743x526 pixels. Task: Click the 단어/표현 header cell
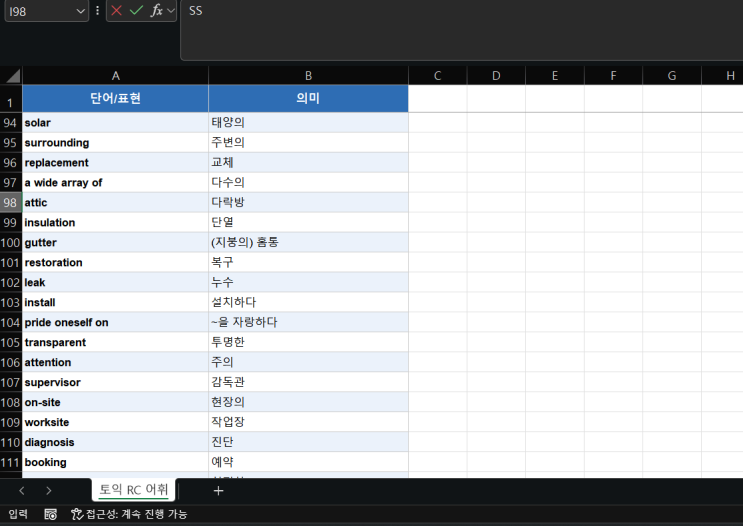tap(116, 99)
